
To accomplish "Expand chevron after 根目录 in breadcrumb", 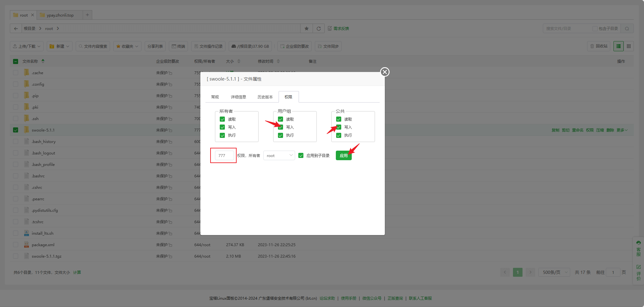I will tap(40, 28).
